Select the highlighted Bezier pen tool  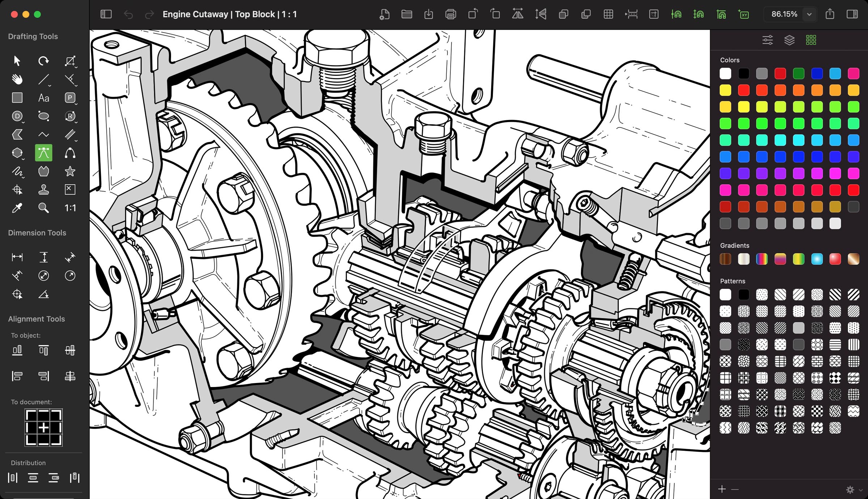[43, 153]
